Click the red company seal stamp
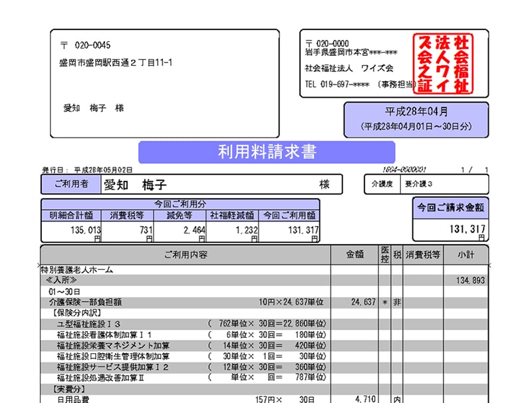The width and height of the screenshot is (532, 403). coord(443,64)
